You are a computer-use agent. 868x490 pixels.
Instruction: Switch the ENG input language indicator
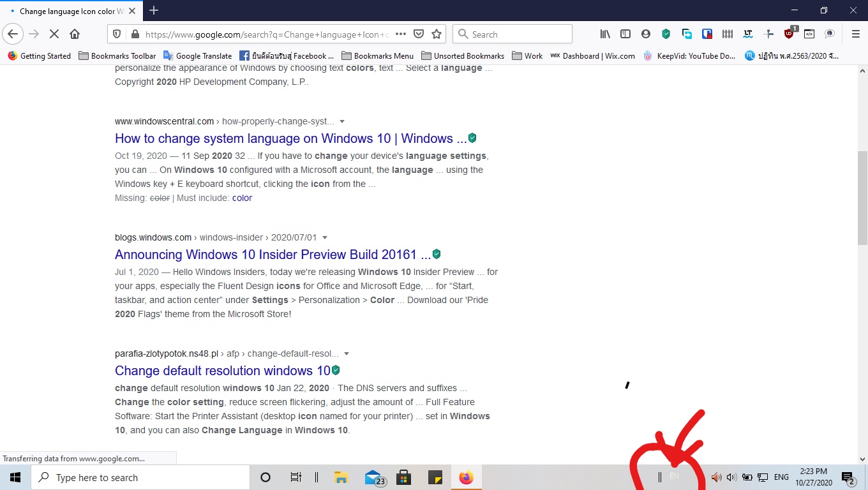coord(781,477)
